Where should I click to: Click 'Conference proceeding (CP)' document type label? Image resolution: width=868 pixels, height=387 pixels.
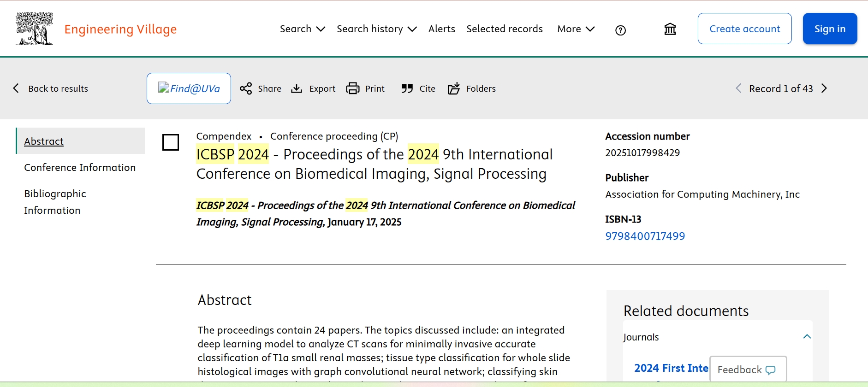[x=334, y=136]
